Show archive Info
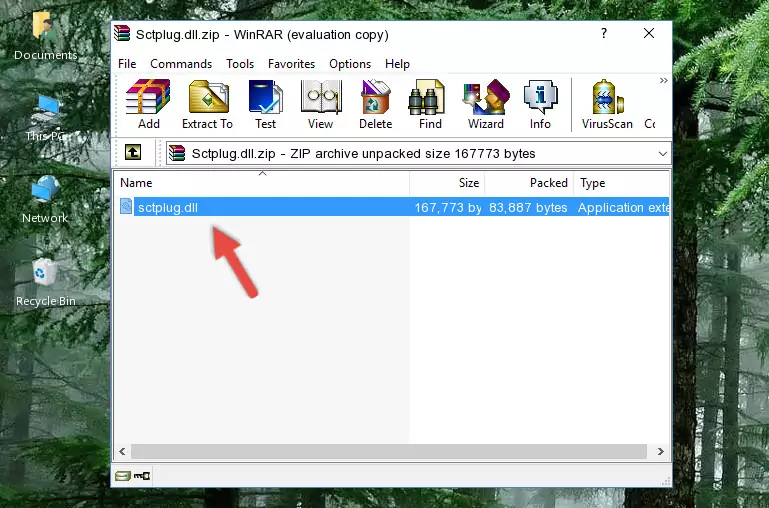769x508 pixels. point(540,104)
